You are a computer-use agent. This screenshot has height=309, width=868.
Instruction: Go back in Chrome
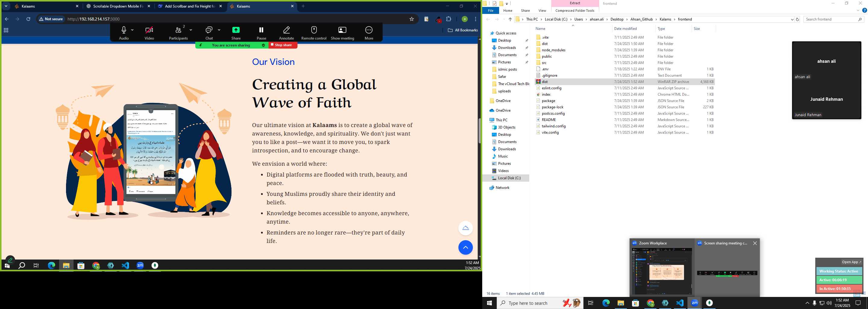tap(6, 19)
